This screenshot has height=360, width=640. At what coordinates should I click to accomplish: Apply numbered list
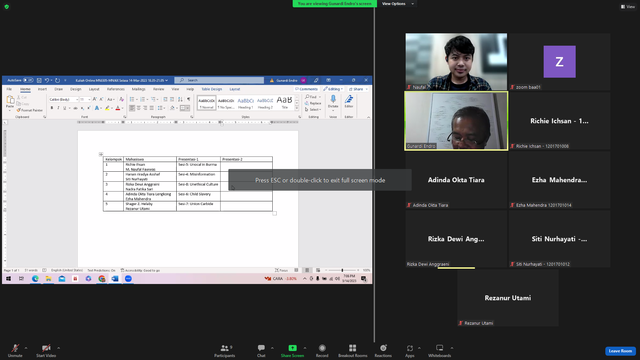pos(142,100)
